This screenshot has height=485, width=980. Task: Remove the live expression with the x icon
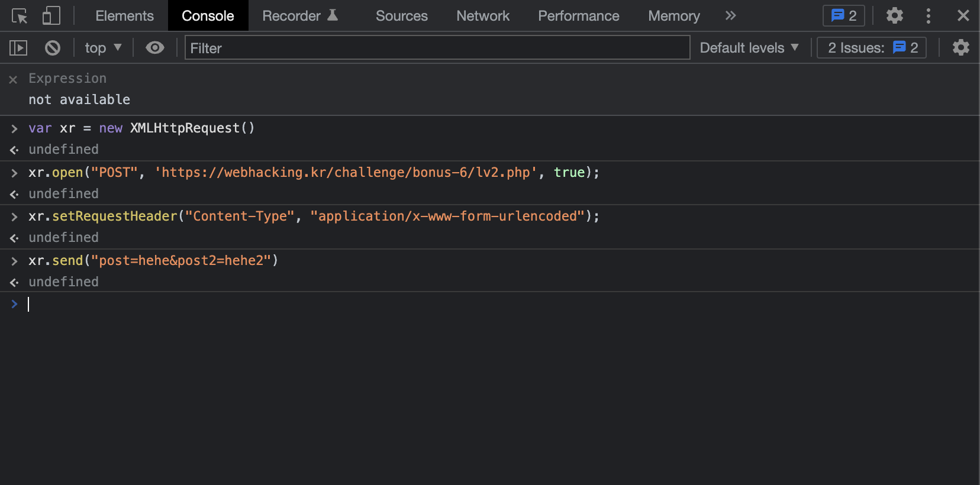click(13, 79)
